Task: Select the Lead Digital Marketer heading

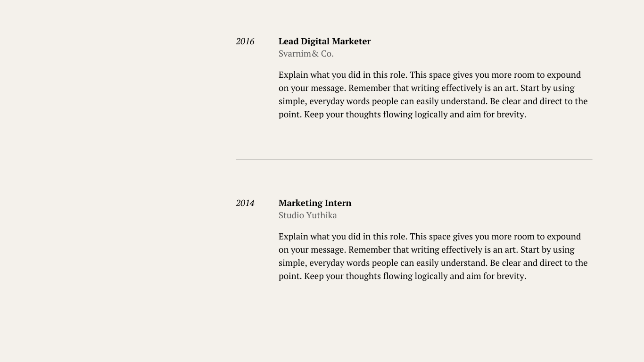Action: click(324, 41)
